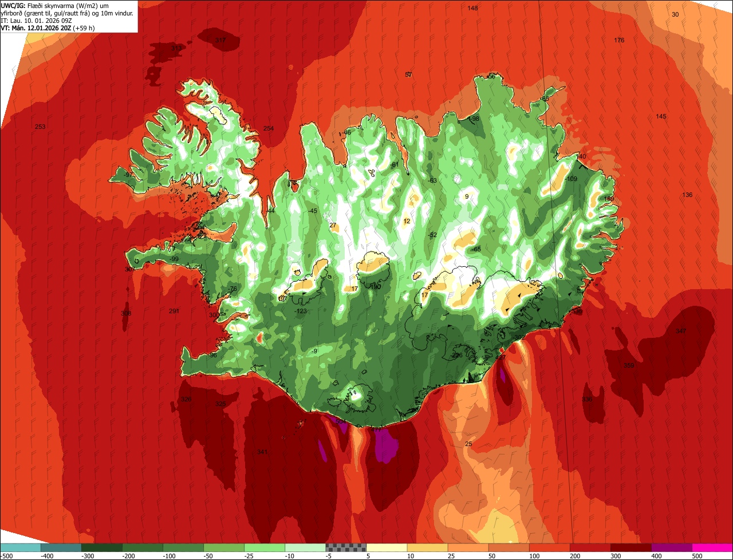Select the value -63 in north-central Iceland
The width and height of the screenshot is (733, 560).
click(x=432, y=180)
